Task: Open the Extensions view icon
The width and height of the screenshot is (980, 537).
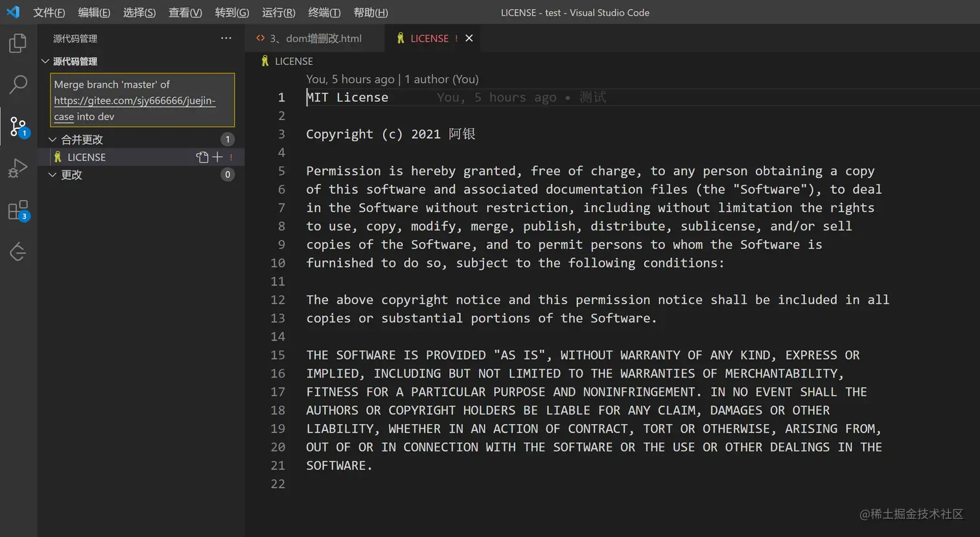Action: (18, 210)
